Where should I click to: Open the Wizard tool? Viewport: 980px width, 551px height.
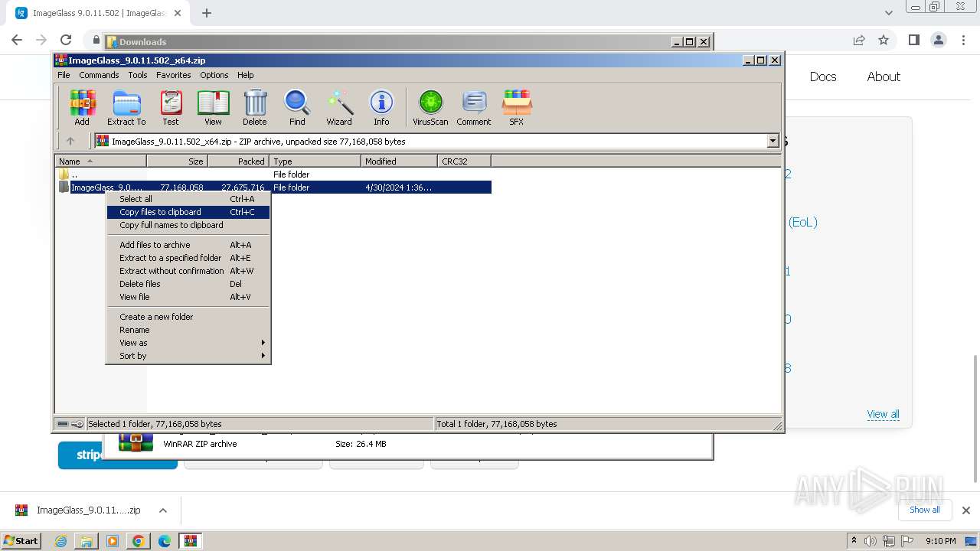(x=339, y=107)
